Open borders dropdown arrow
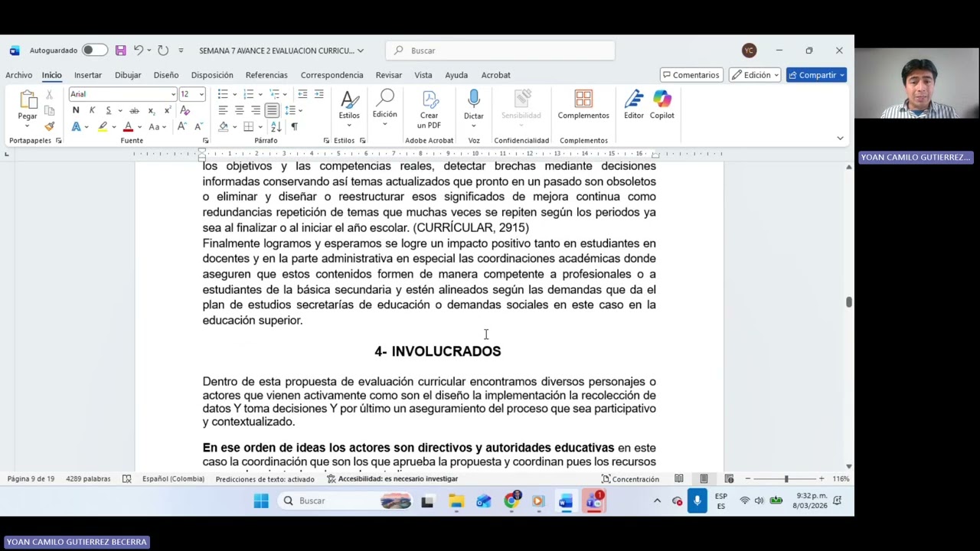The width and height of the screenshot is (980, 551). 260,126
